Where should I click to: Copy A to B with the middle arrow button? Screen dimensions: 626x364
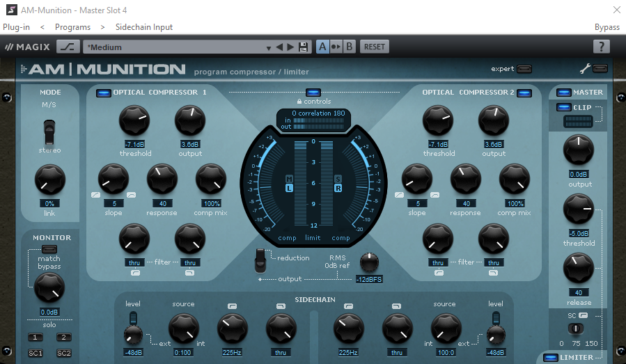click(336, 47)
